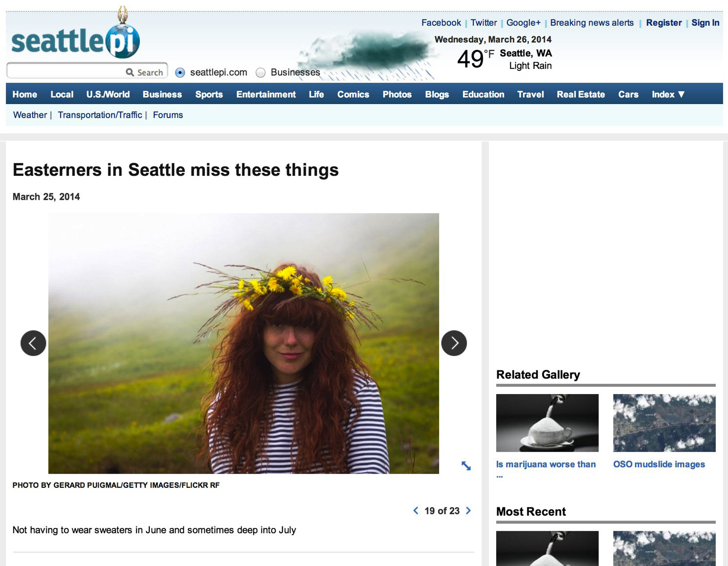Click into the search text field
728x566 pixels.
point(66,71)
